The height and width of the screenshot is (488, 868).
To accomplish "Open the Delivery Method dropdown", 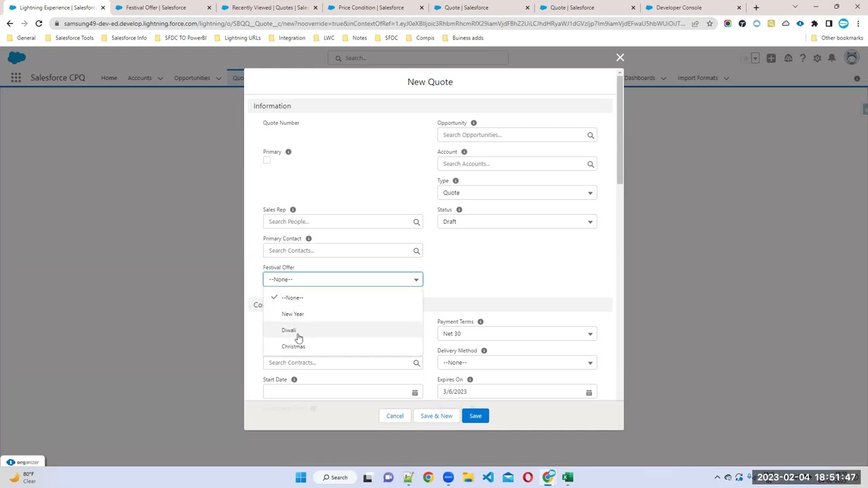I will point(517,363).
